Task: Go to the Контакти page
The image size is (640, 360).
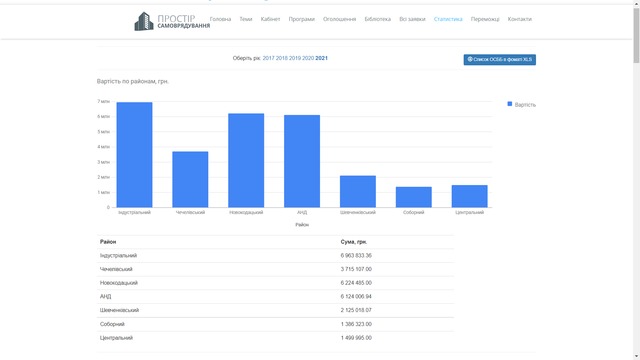Action: 520,19
